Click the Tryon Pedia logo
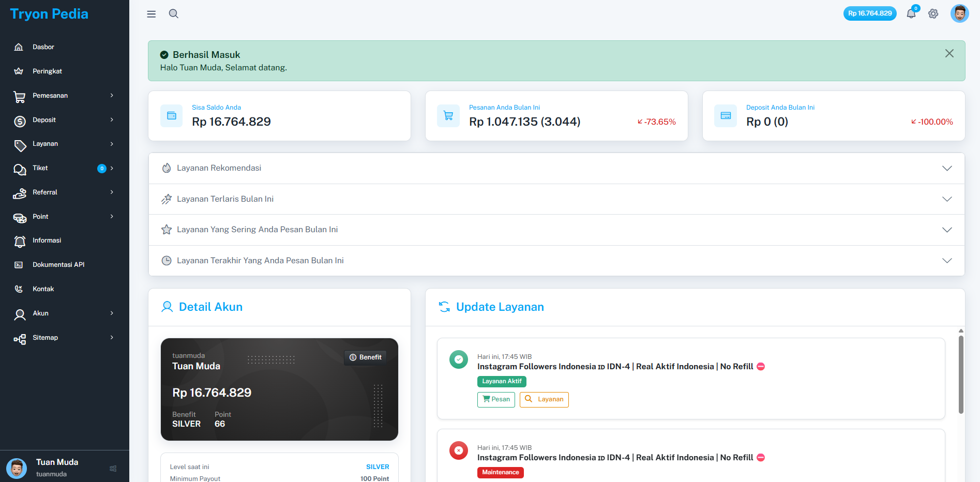Image resolution: width=980 pixels, height=482 pixels. [x=49, y=14]
